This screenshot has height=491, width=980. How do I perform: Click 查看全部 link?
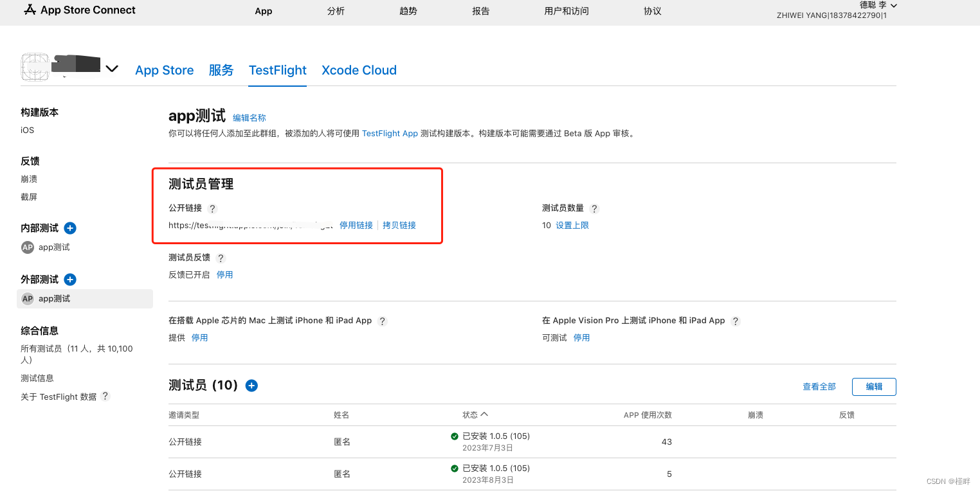pos(819,386)
